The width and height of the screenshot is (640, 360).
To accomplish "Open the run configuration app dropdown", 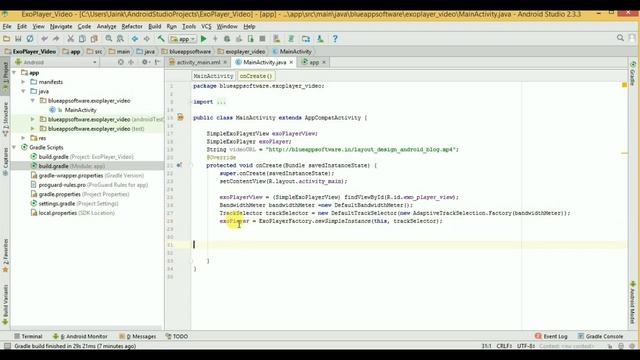I will click(x=183, y=39).
